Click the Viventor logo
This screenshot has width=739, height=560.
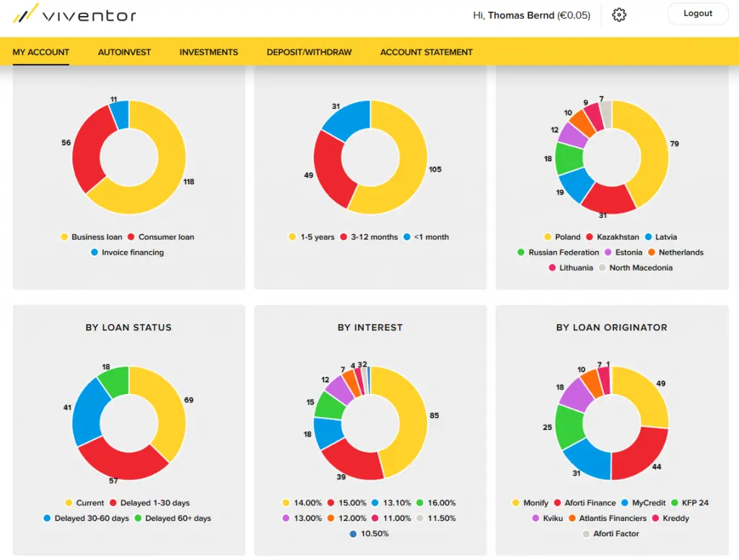74,14
